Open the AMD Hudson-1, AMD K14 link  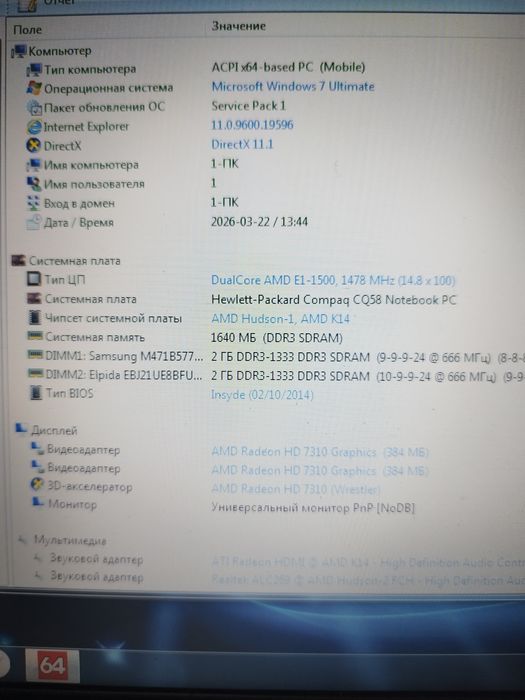280,319
